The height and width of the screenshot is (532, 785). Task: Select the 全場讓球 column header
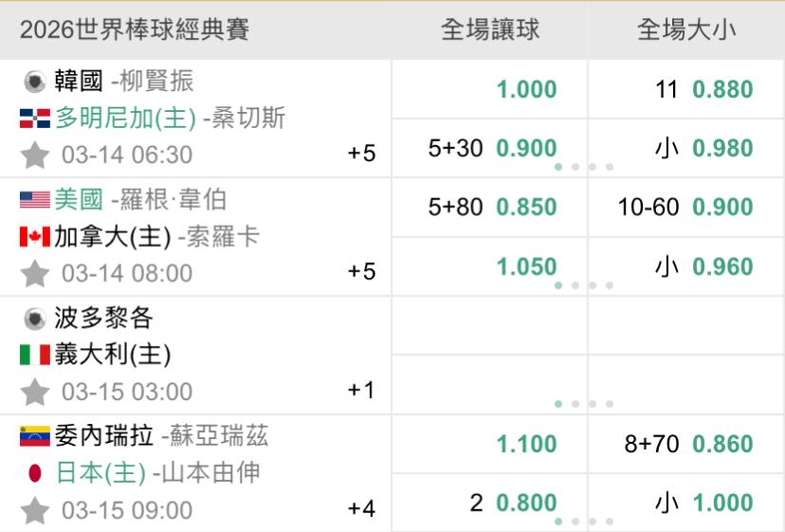pyautogui.click(x=490, y=30)
